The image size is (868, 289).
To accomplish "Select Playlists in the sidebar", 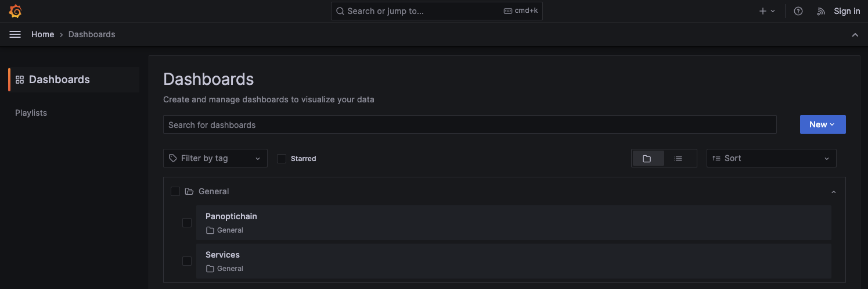I will pyautogui.click(x=31, y=113).
